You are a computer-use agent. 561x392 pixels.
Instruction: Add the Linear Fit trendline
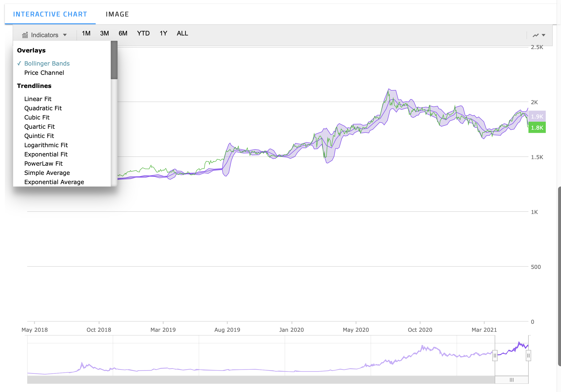pyautogui.click(x=38, y=99)
